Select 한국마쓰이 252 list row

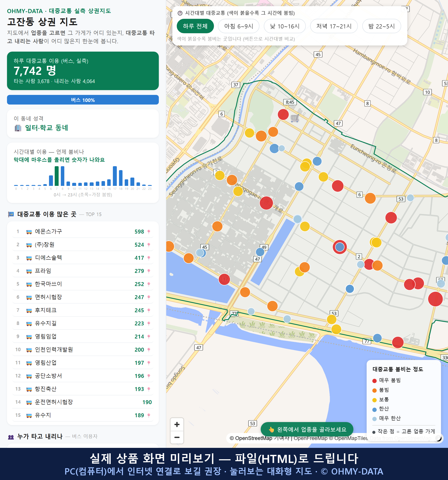click(x=83, y=284)
